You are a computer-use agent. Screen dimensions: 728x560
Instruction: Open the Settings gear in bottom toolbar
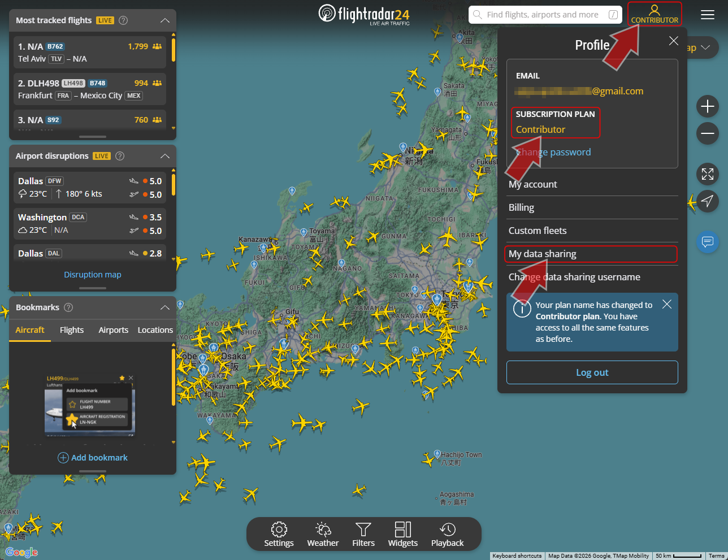279,535
